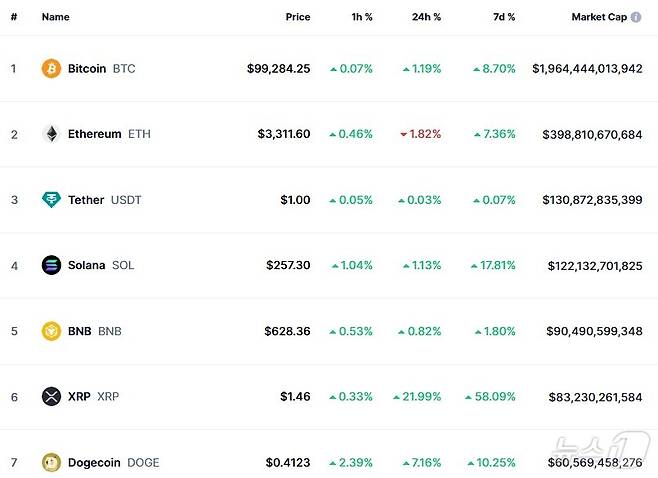Click Solana's $257.30 price cell
Viewport: 658px width, 478px height.
click(288, 266)
